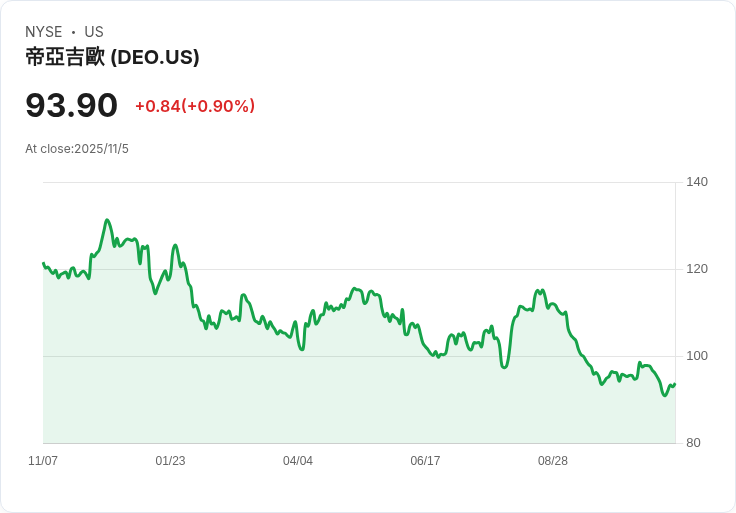This screenshot has width=736, height=513.
Task: Click the 100 price axis label
Action: point(697,356)
